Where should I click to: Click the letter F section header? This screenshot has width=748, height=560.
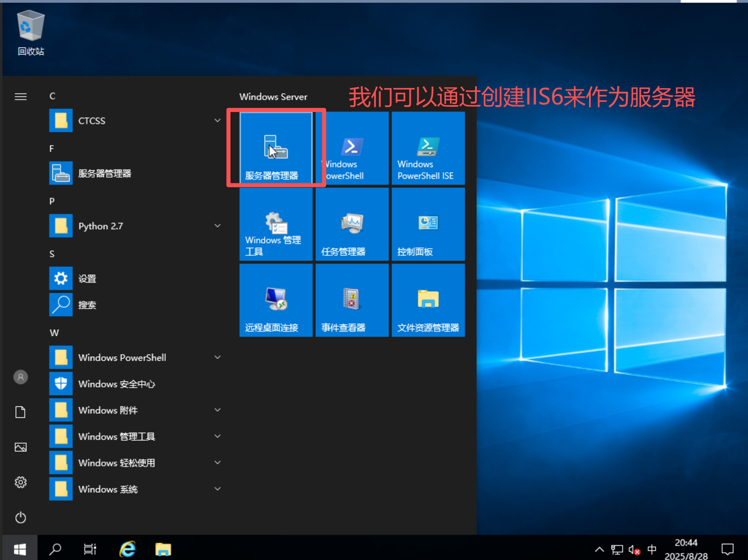pos(52,148)
